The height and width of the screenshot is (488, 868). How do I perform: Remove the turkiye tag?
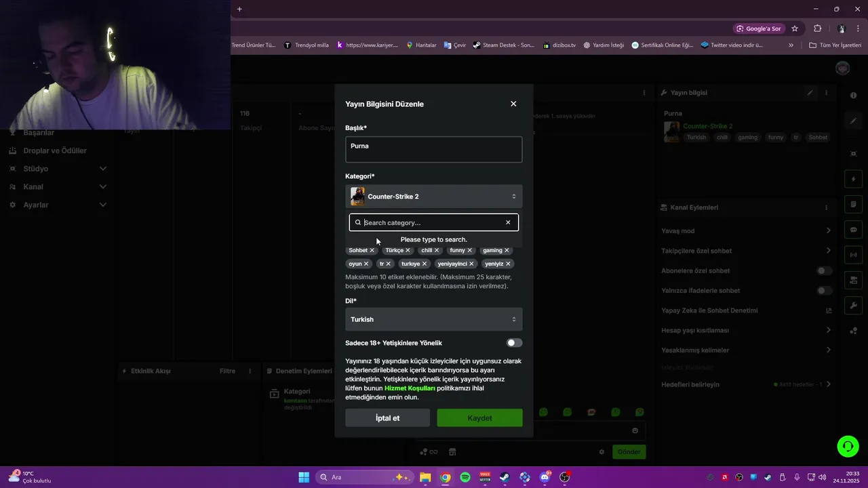tap(425, 264)
